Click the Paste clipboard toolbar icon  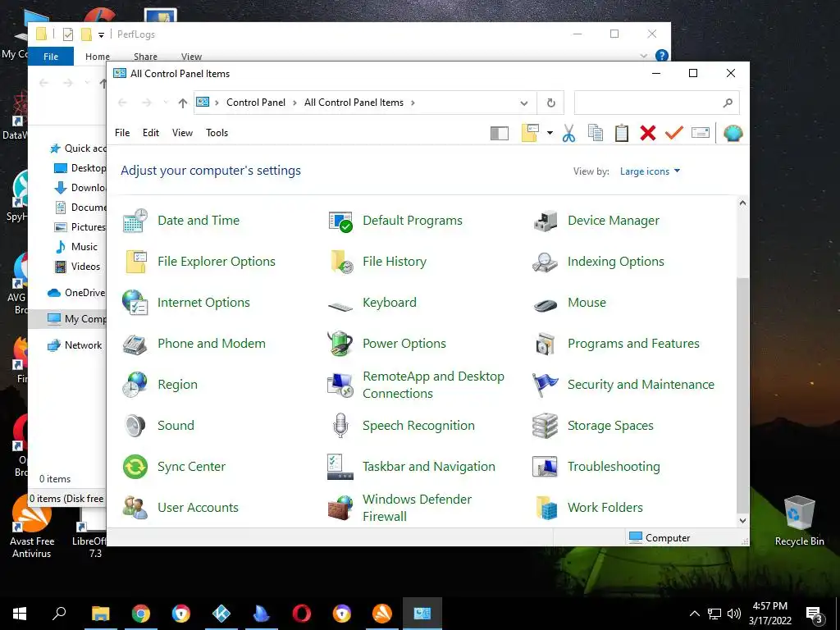pos(622,133)
